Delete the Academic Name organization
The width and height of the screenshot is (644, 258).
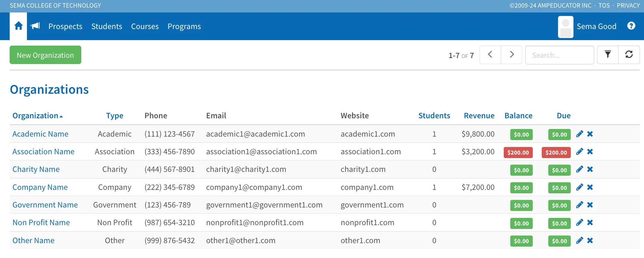point(590,134)
